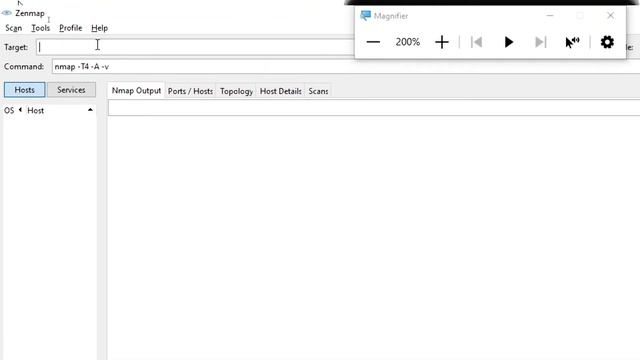The image size is (640, 360).
Task: Switch to the Scans tab
Action: [x=318, y=91]
